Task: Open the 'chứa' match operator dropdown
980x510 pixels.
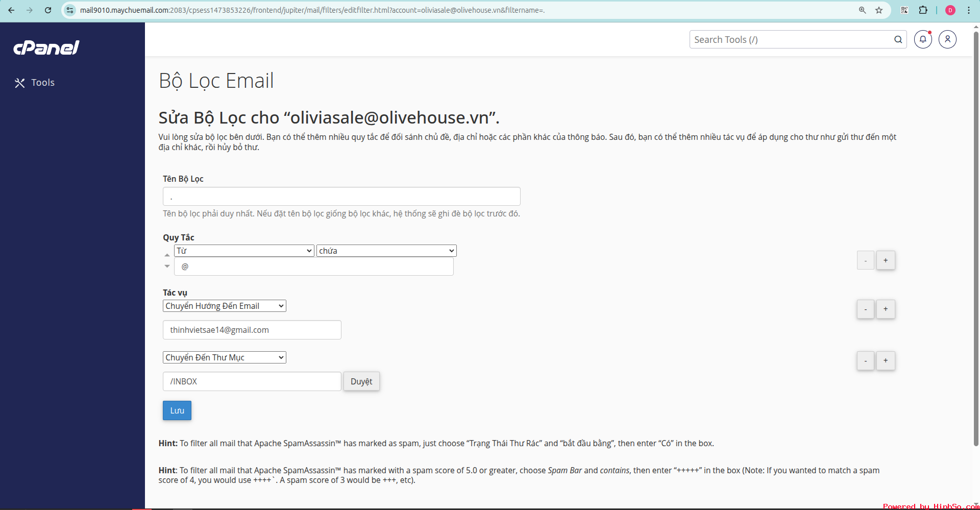Action: pyautogui.click(x=386, y=251)
